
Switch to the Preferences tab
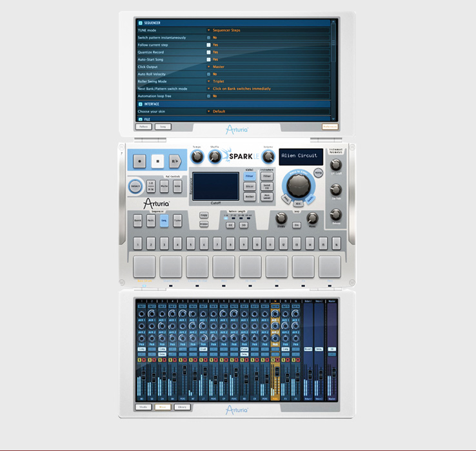[x=330, y=127]
